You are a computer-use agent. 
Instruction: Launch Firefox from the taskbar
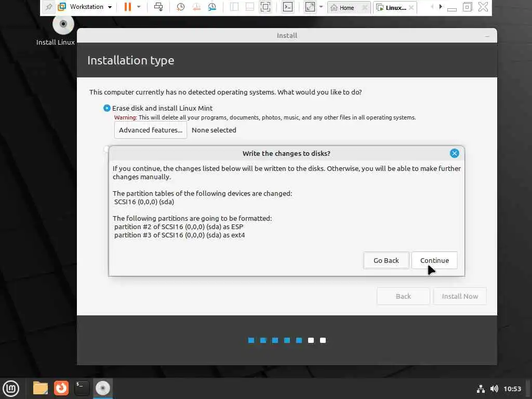[x=61, y=388]
